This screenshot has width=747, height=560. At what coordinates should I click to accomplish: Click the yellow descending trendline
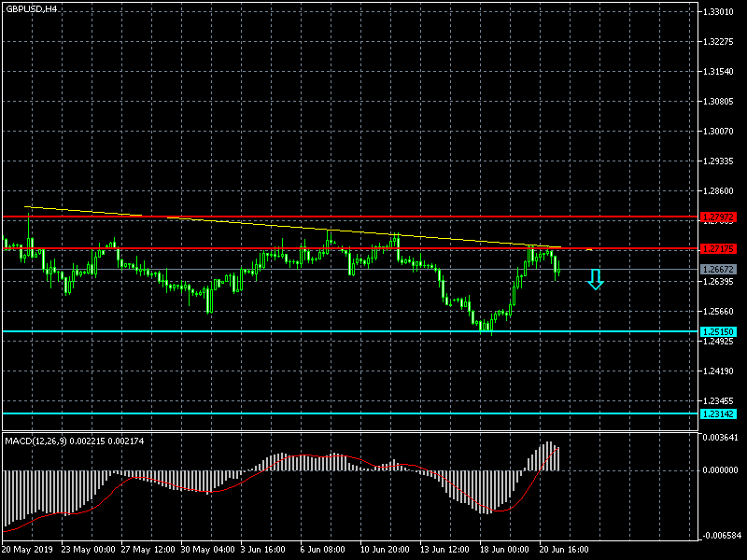click(280, 224)
